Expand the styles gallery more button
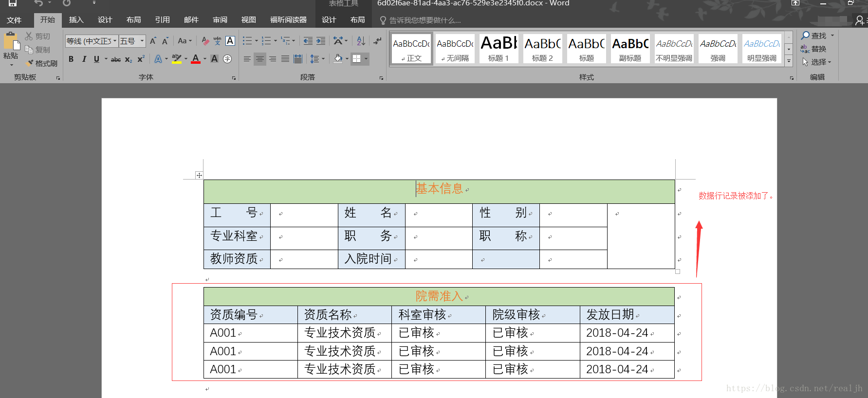This screenshot has height=398, width=868. [x=789, y=61]
